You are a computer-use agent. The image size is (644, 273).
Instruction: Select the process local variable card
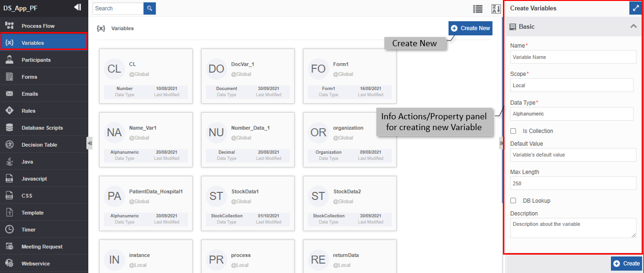248,256
